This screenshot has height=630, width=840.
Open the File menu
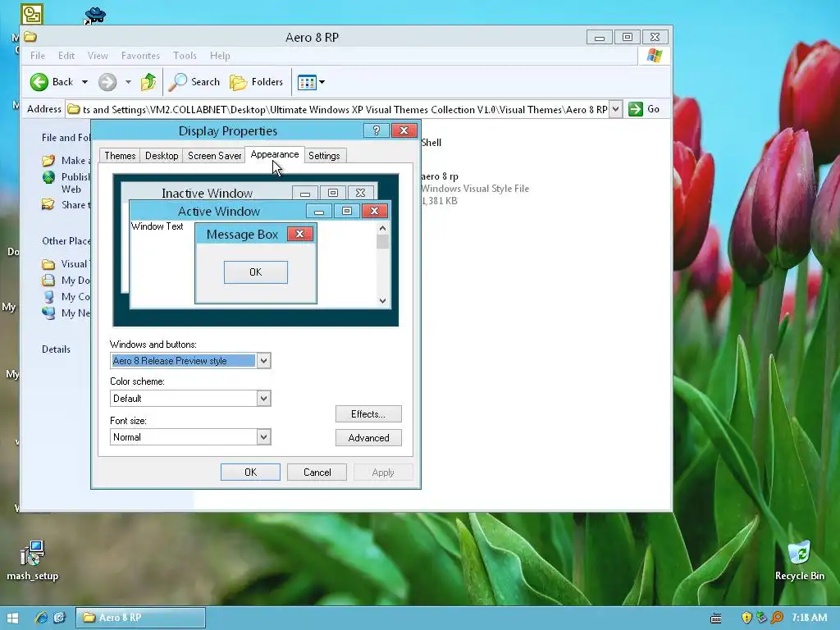pyautogui.click(x=38, y=56)
